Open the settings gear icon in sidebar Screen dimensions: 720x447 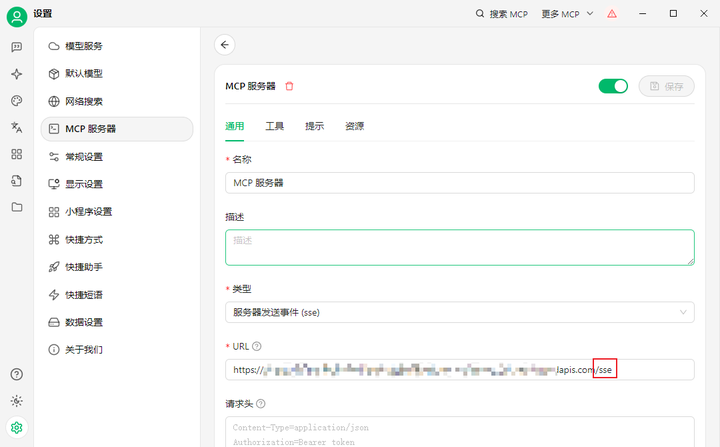click(x=17, y=428)
